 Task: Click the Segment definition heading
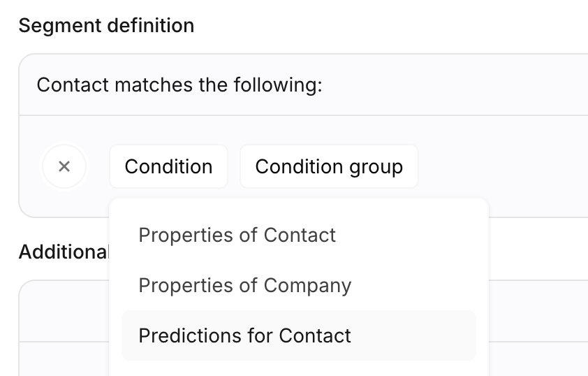click(106, 26)
